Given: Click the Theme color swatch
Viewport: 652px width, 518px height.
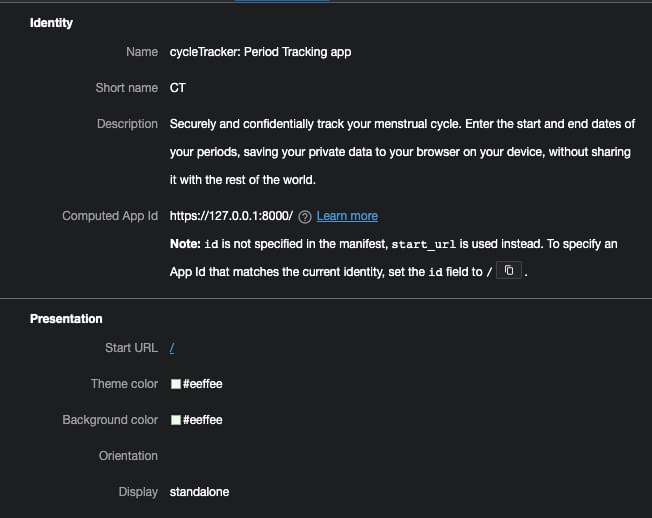Looking at the screenshot, I should (176, 384).
